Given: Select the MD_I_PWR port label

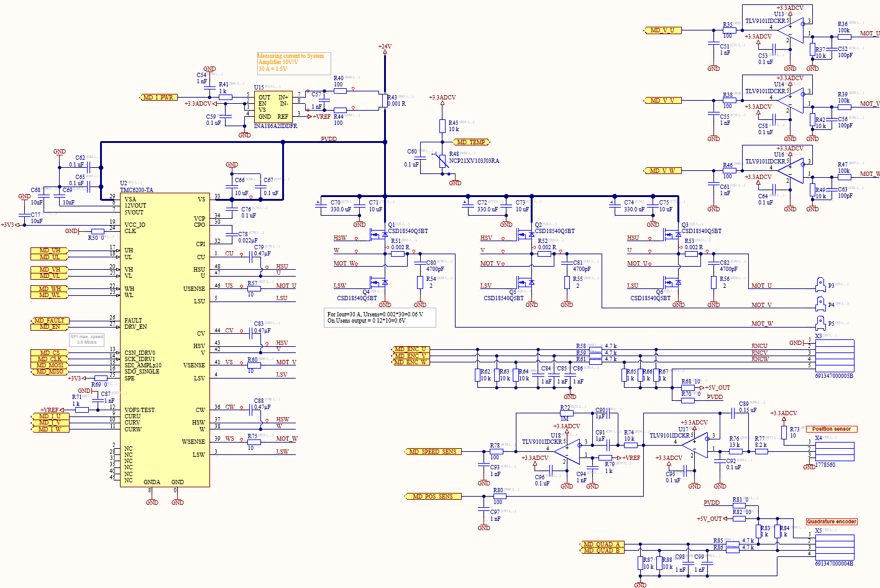Looking at the screenshot, I should [x=159, y=98].
